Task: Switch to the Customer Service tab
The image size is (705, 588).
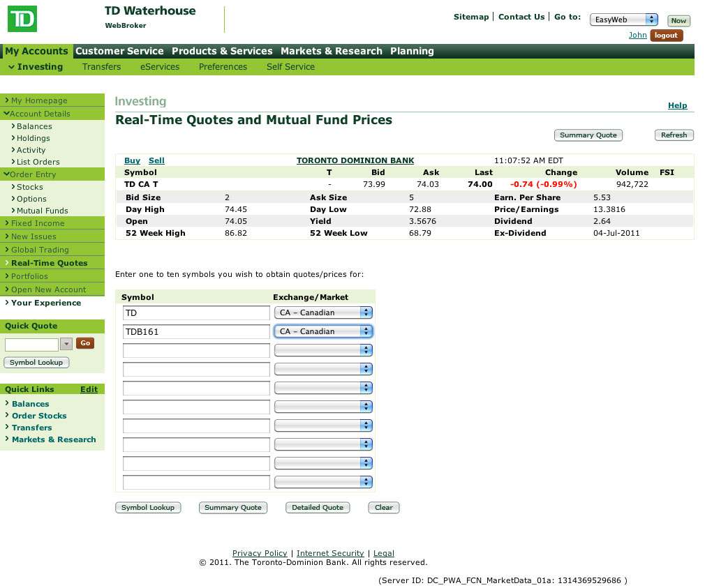Action: [119, 51]
